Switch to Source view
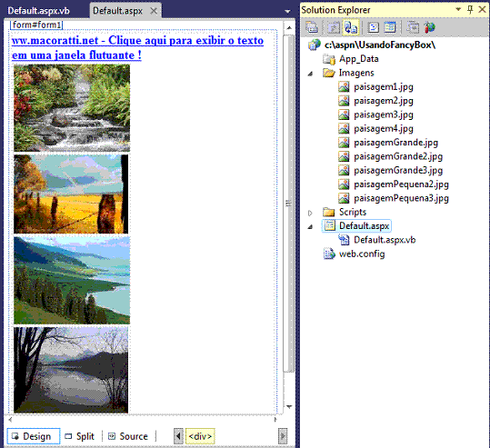Image resolution: width=490 pixels, height=448 pixels. (129, 436)
